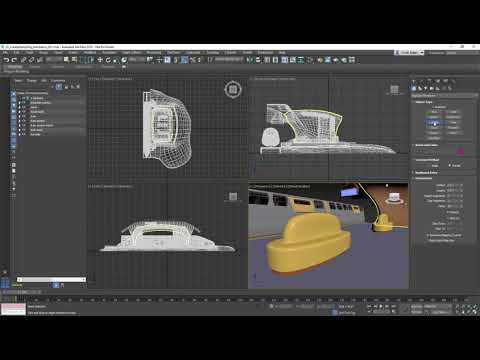The width and height of the screenshot is (480, 360).
Task: Select the Shapes category icon
Action: pos(420,88)
